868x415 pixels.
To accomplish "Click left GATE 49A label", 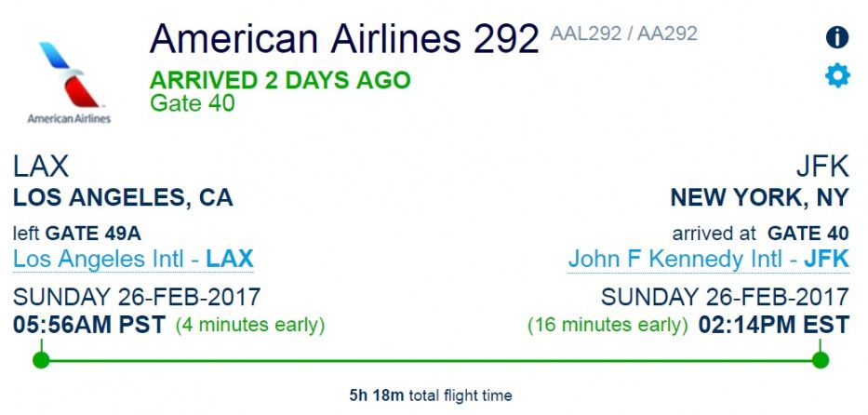I will (77, 234).
